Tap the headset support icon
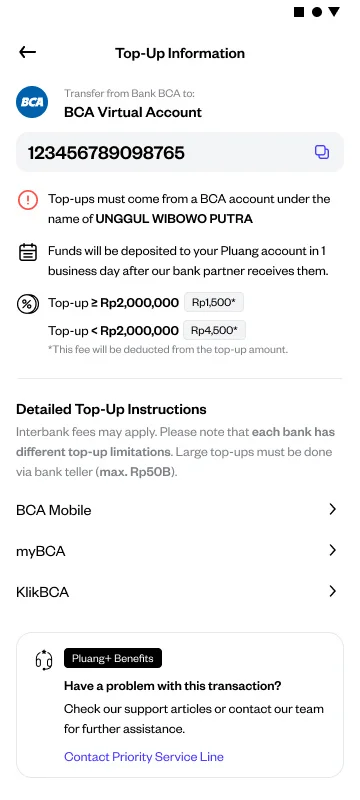Viewport: 360px width, 800px height. (x=44, y=659)
